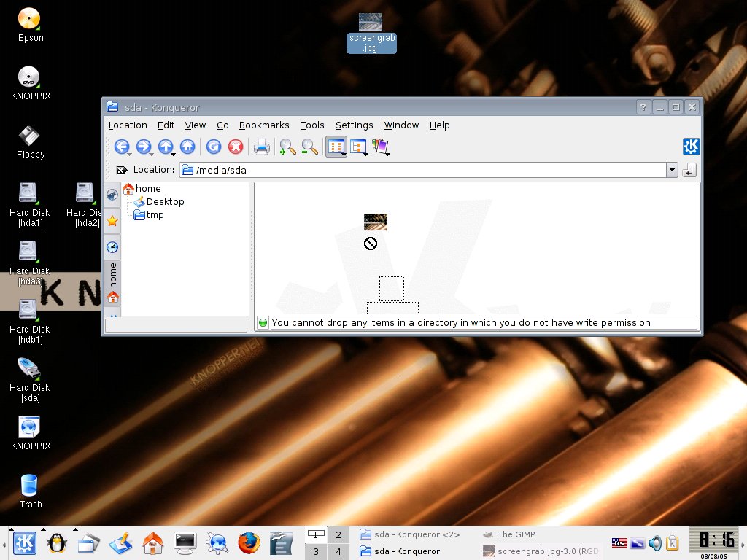Screen dimensions: 747x560
Task: Toggle the Bookmarks star sidebar tab
Action: pyautogui.click(x=112, y=220)
